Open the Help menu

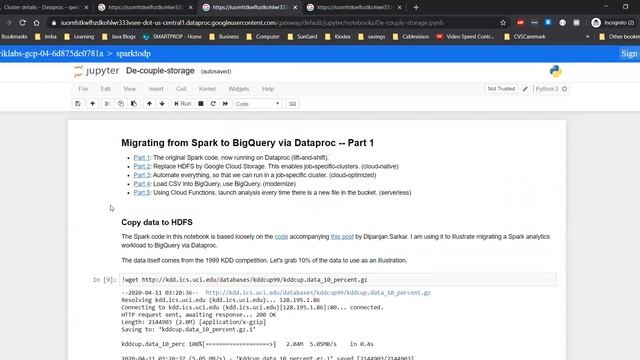[268, 89]
